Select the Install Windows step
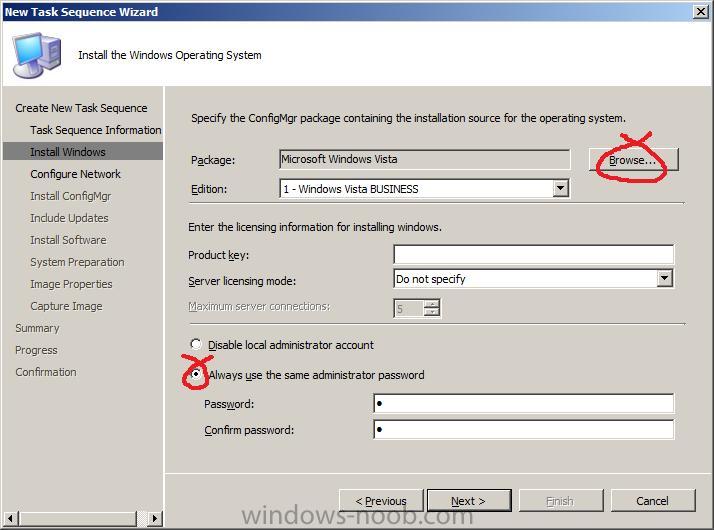This screenshot has width=714, height=530. (82, 152)
